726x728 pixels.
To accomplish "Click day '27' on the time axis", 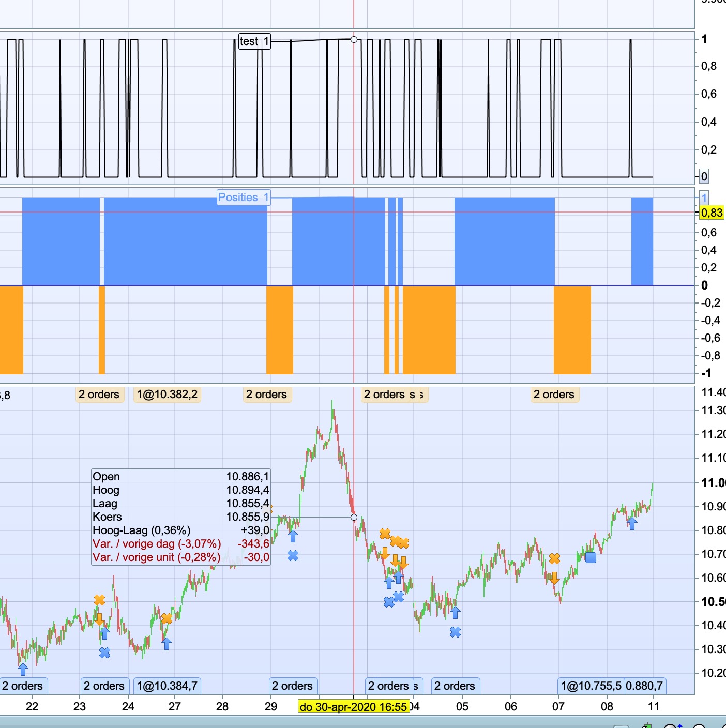I will (175, 707).
